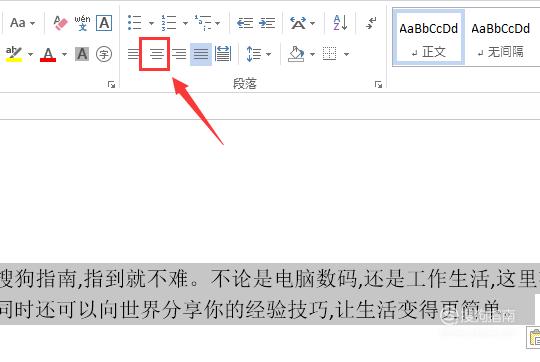Select the 正文 style
This screenshot has height=362, width=540.
coord(428,38)
